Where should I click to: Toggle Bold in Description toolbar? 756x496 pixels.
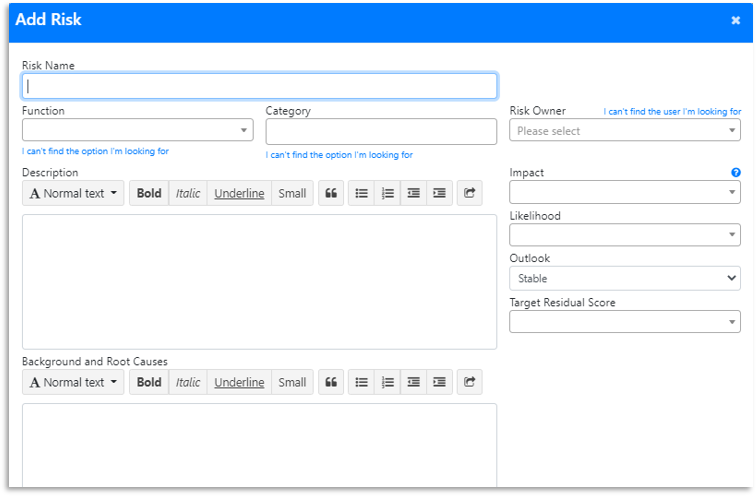pos(149,193)
